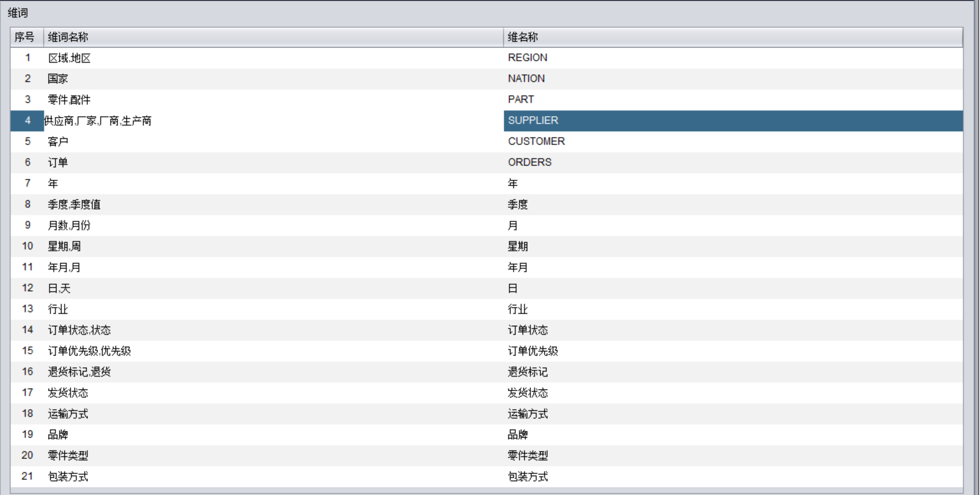Select the CUSTOMER dimension name cell
Viewport: 980px width, 495px height.
click(733, 142)
